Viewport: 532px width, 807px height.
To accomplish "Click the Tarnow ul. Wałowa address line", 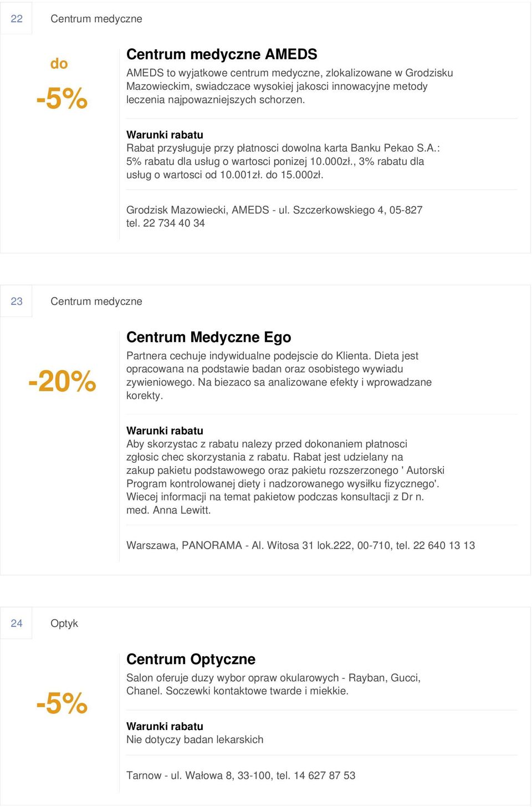I will pyautogui.click(x=241, y=775).
